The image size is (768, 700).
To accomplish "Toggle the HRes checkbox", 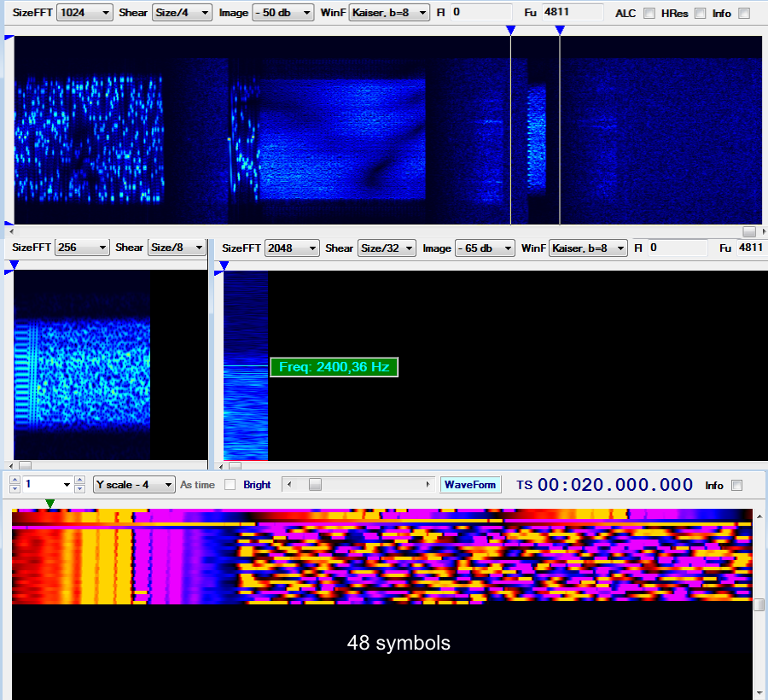I will 698,14.
